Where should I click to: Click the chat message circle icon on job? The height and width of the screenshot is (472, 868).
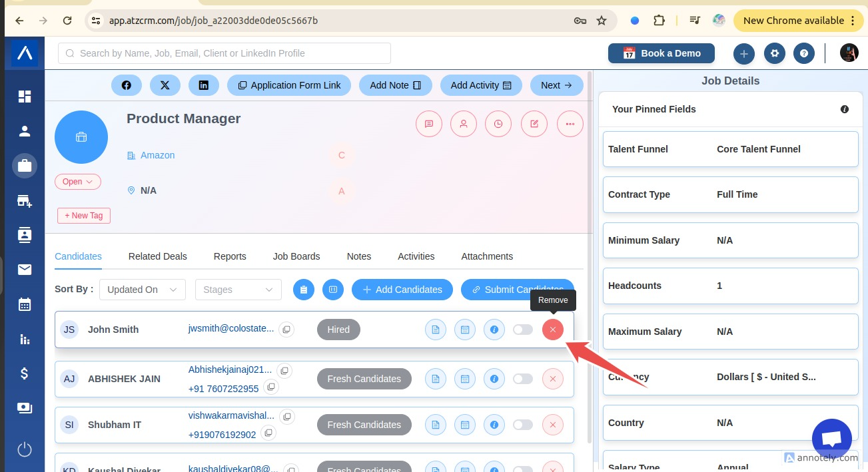coord(429,124)
